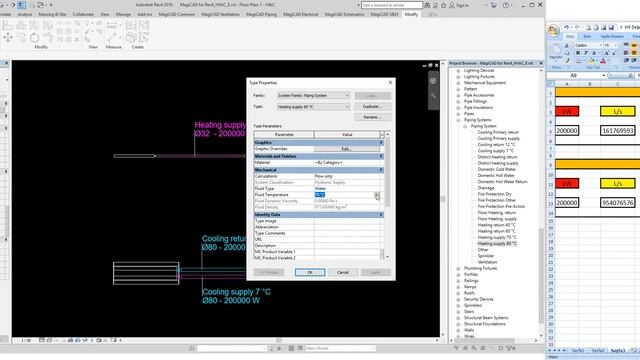The width and height of the screenshot is (640, 360).
Task: Open Excel font name Calibri dropdown
Action: tap(600, 45)
